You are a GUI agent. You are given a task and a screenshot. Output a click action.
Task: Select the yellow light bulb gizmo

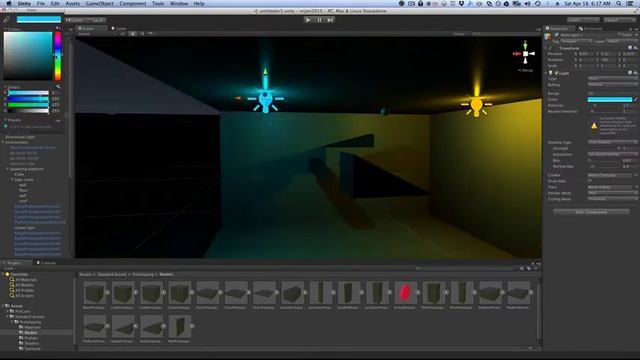tap(476, 106)
